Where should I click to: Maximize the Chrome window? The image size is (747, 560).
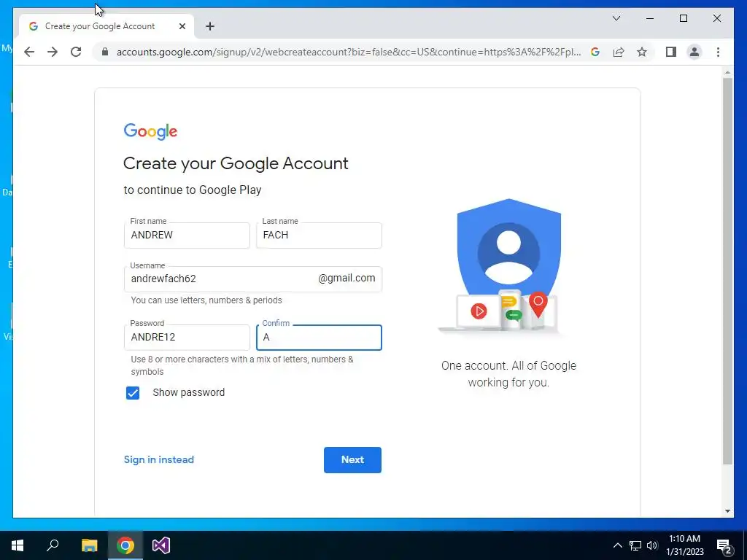tap(683, 18)
